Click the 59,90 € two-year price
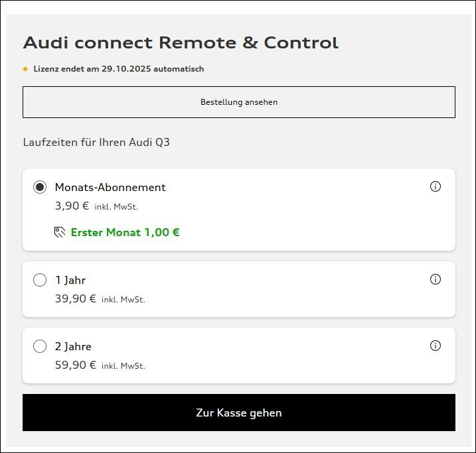Screen dimensions: 476x453 75,365
